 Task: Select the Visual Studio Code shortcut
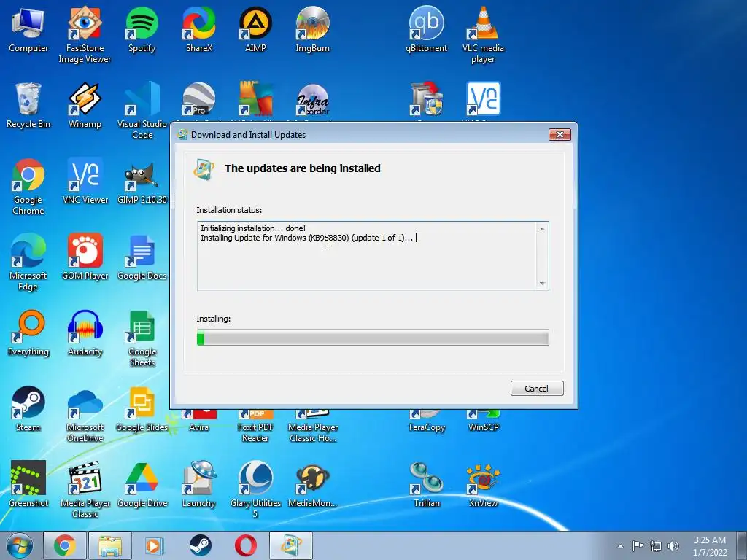[142, 111]
